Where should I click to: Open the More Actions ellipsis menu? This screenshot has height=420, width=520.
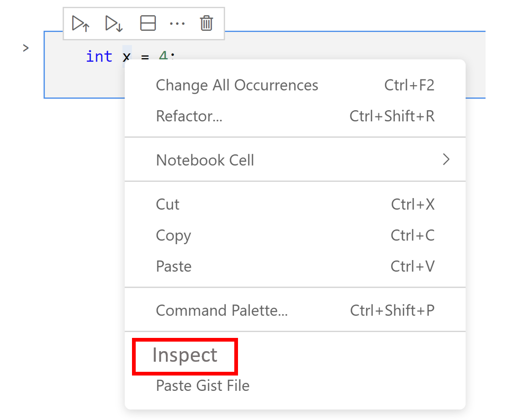178,23
